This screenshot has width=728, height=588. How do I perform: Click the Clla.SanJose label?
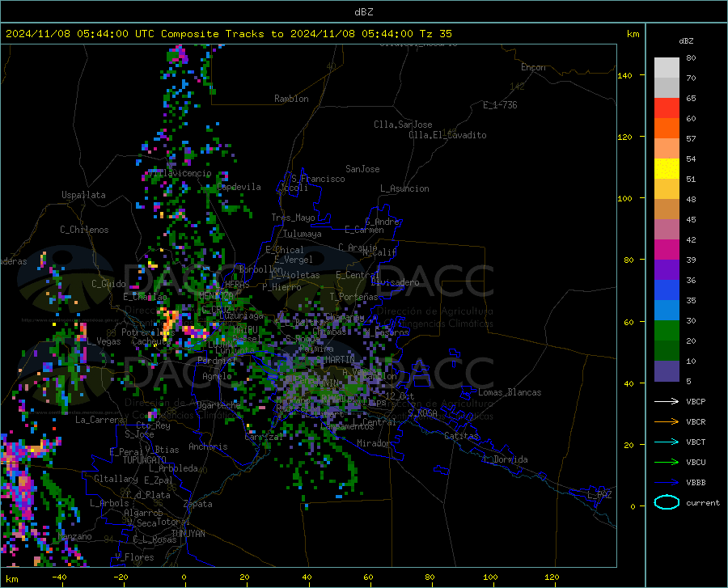pyautogui.click(x=403, y=125)
